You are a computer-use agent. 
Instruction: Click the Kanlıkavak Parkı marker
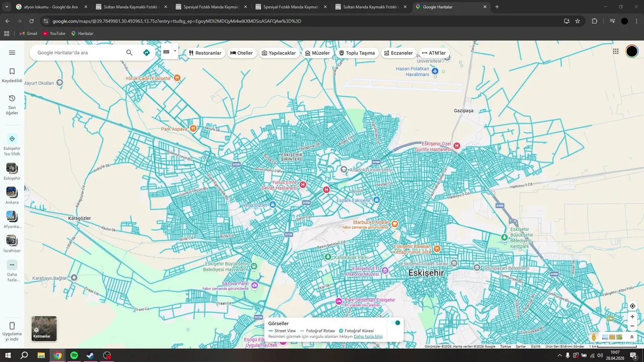(x=328, y=257)
